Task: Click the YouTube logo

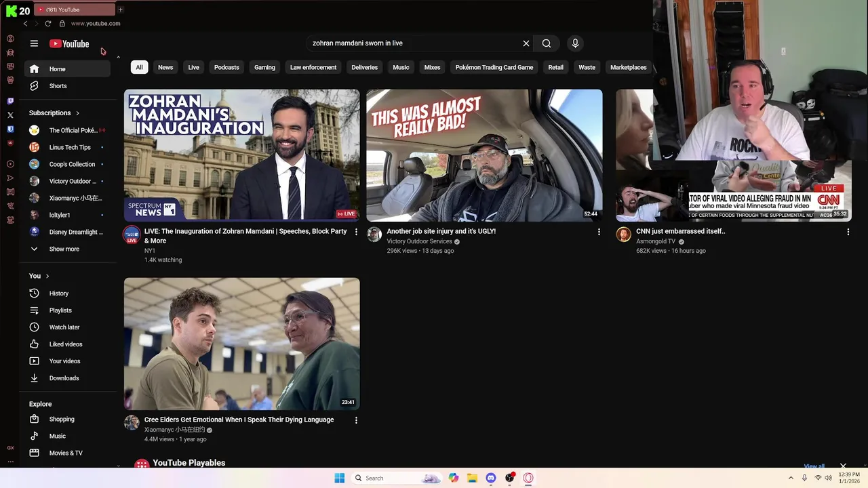Action: pos(69,43)
